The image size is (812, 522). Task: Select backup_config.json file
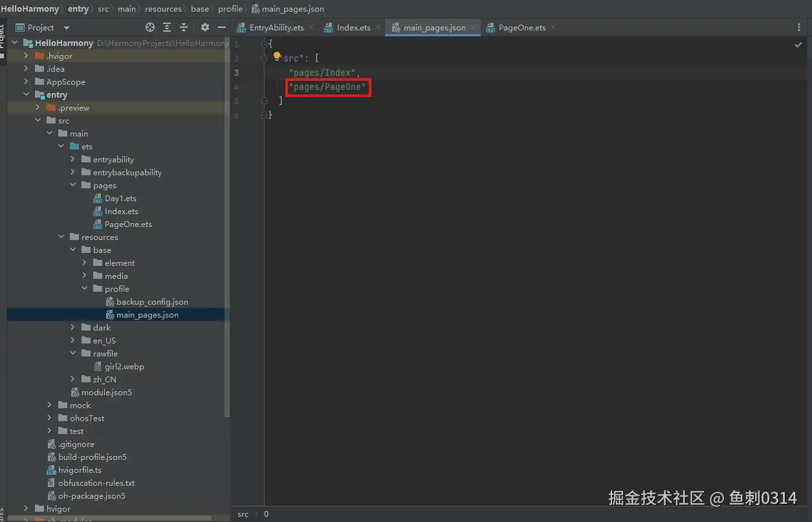[152, 302]
